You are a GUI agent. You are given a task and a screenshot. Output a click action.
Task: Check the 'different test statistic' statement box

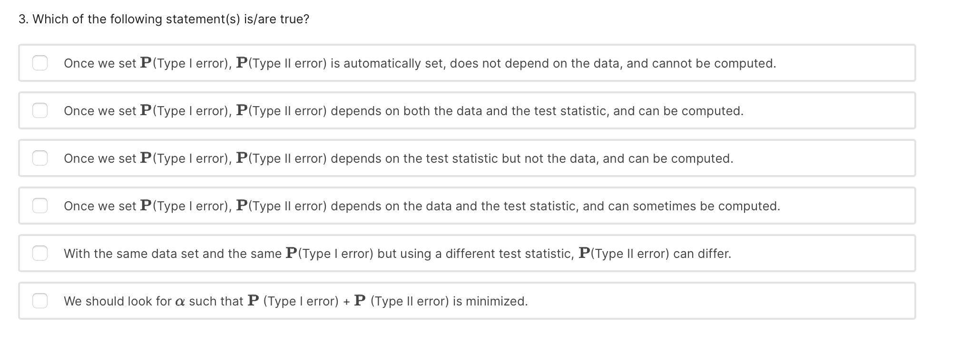click(40, 253)
